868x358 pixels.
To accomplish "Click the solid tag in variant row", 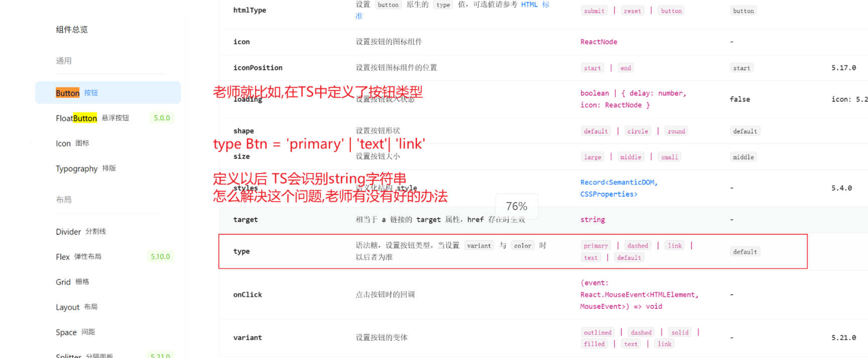I will point(680,332).
